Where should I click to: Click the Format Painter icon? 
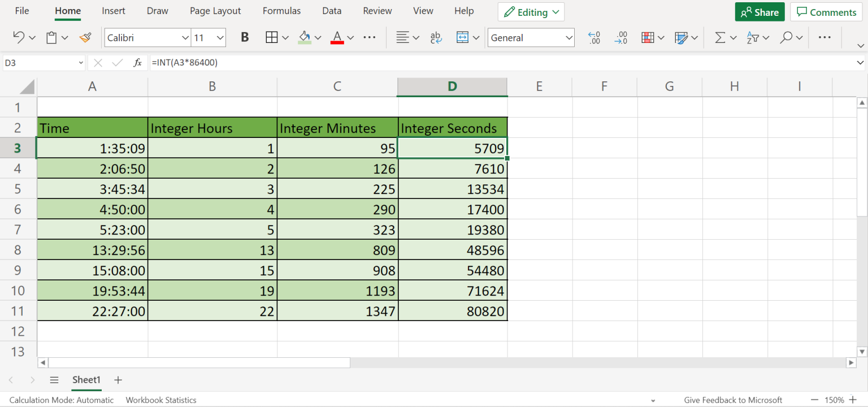click(85, 37)
